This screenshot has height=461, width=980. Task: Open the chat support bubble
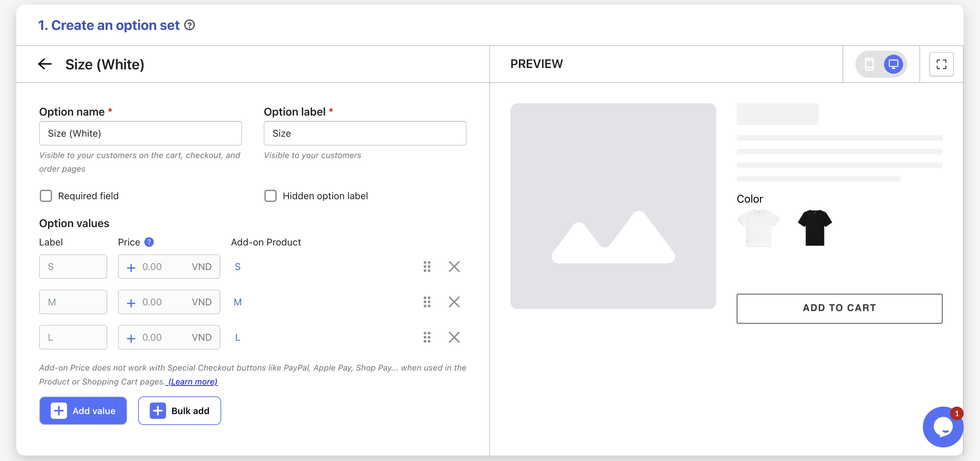pos(943,427)
